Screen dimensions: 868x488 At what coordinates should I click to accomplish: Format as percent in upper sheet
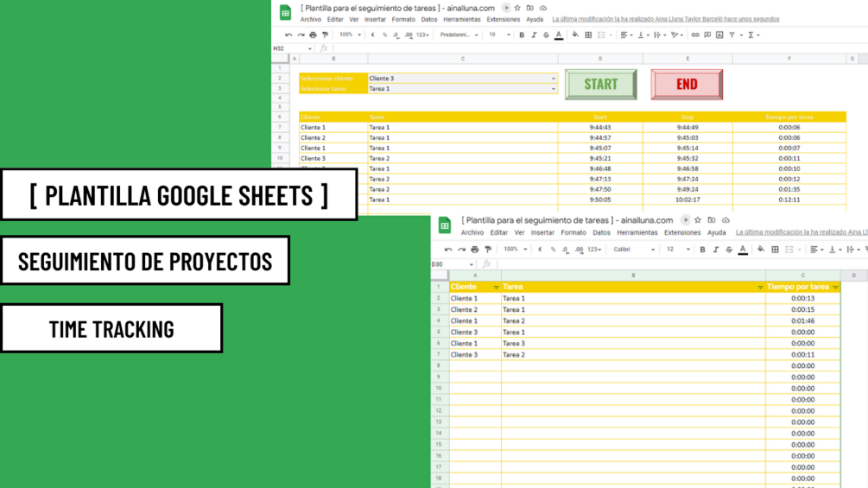click(x=384, y=35)
